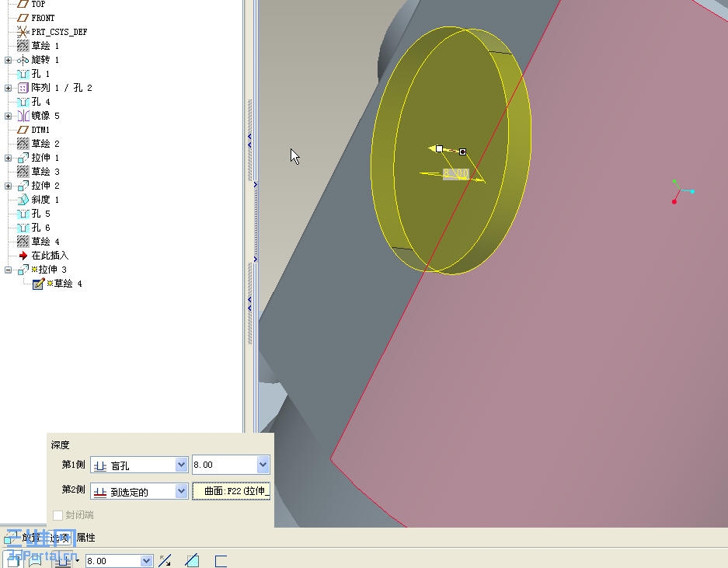Image resolution: width=728 pixels, height=568 pixels.
Task: Click the 拉伸 3 extrude icon
Action: click(x=23, y=270)
